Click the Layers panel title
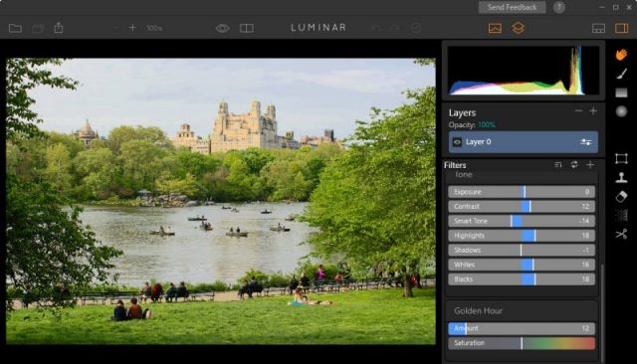The height and width of the screenshot is (364, 637). coord(462,112)
